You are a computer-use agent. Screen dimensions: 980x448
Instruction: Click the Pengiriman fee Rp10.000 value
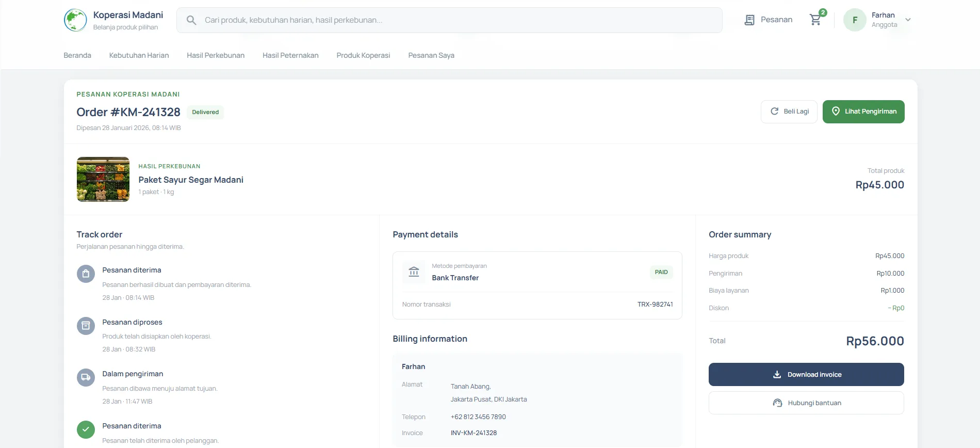[x=890, y=274]
